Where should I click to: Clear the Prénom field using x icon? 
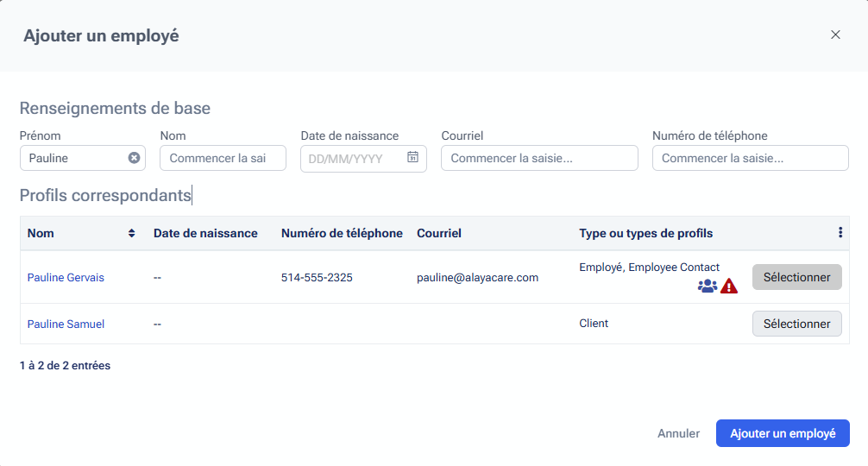(134, 158)
